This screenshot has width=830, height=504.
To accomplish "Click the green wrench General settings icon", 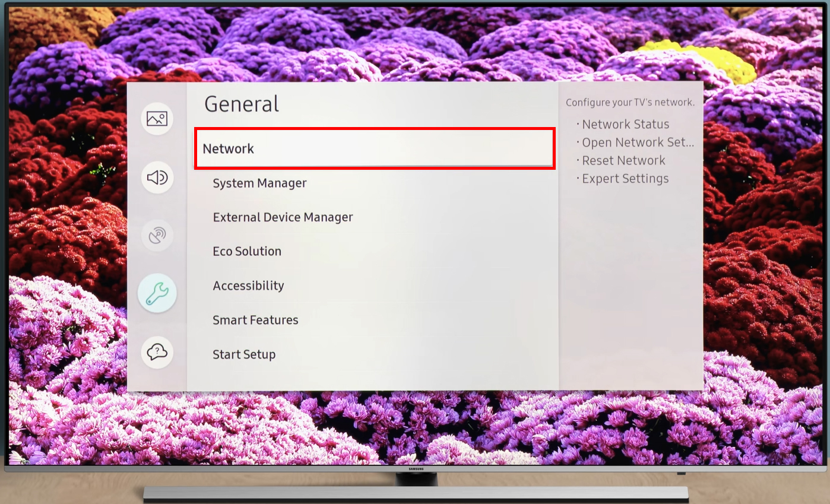I will tap(157, 293).
